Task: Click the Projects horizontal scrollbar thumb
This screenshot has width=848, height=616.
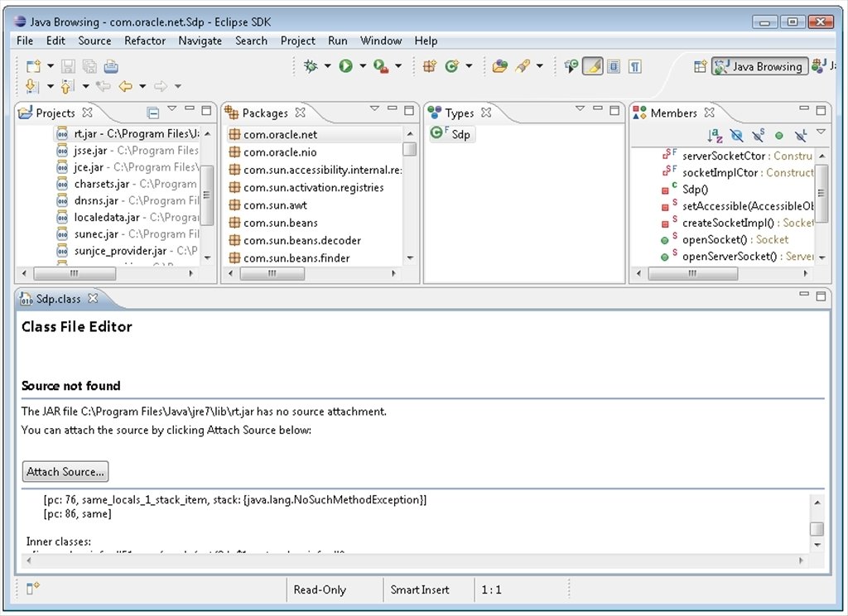Action: point(75,274)
